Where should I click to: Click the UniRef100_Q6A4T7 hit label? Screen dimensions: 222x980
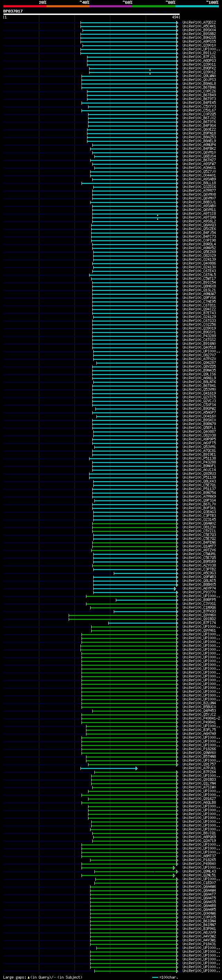pos(199,894)
